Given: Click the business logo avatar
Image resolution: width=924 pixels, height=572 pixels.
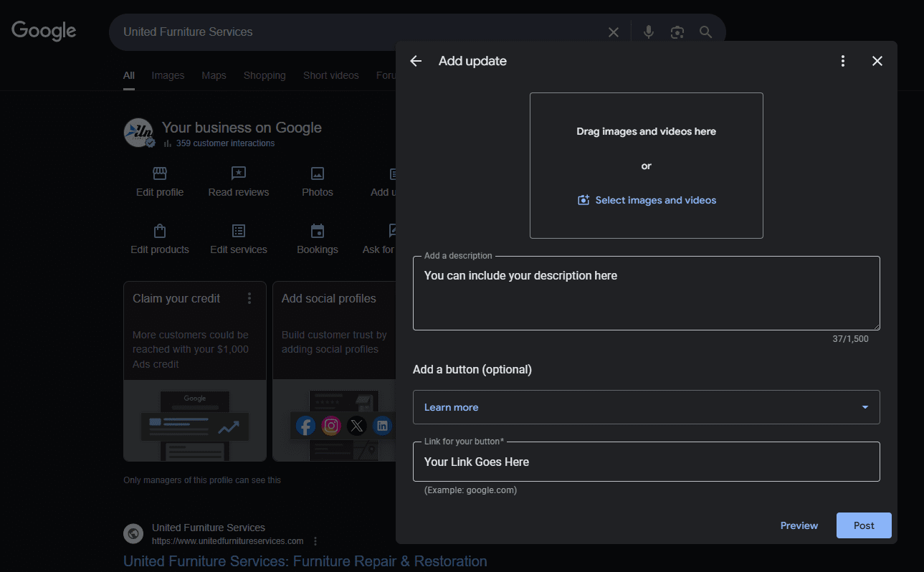Looking at the screenshot, I should pyautogui.click(x=138, y=133).
